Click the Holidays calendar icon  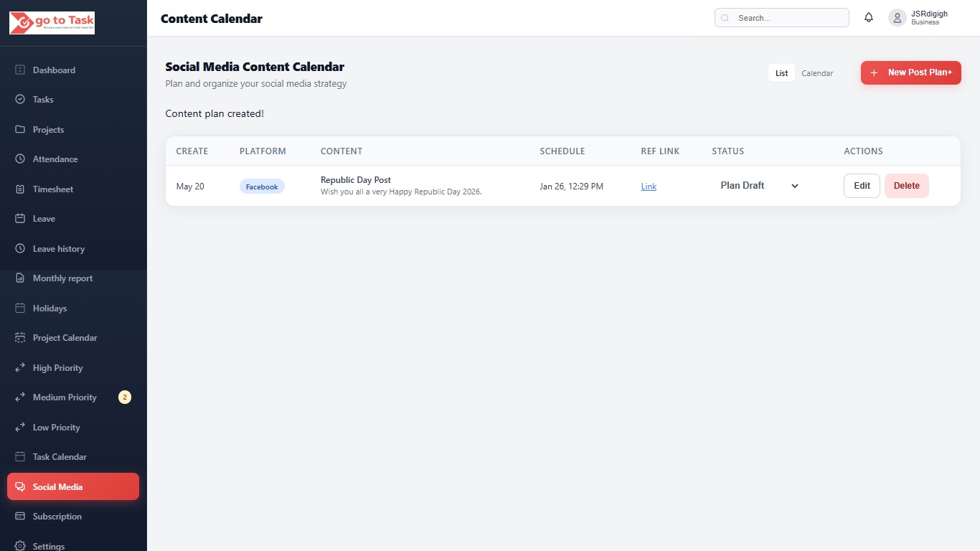[x=20, y=309]
